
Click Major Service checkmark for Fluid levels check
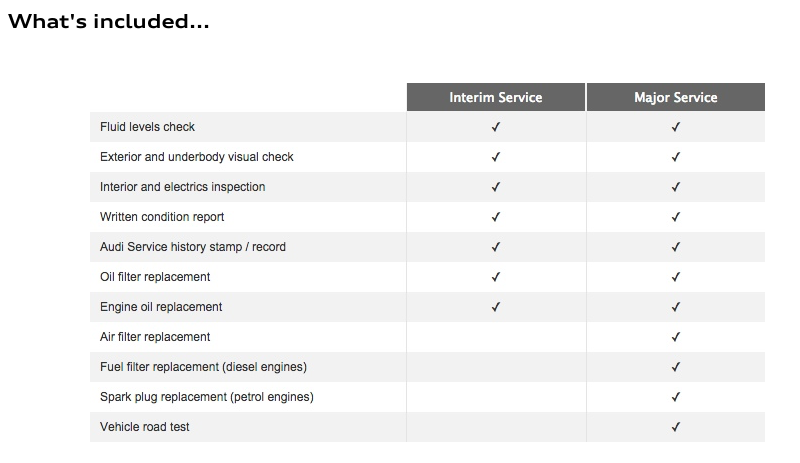pos(676,127)
